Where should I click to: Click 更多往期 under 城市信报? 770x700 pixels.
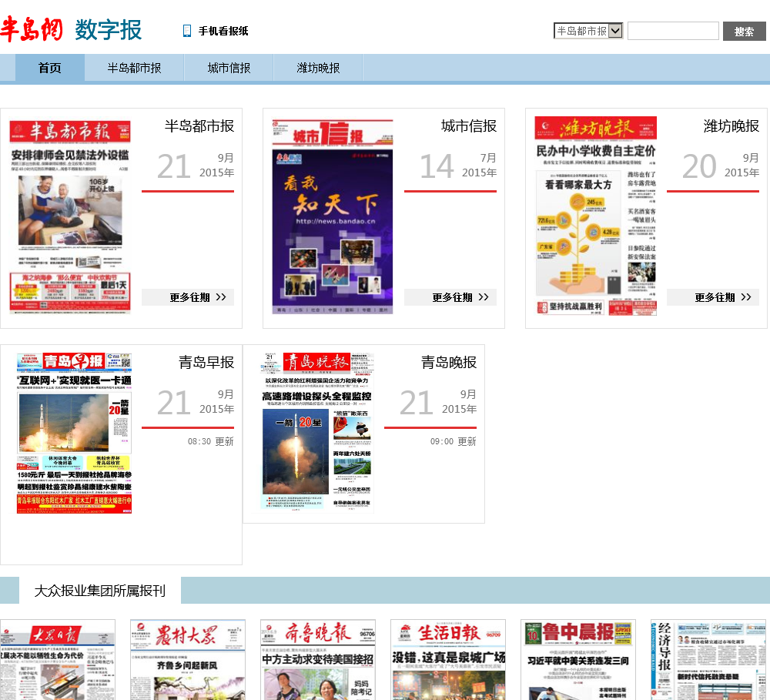(x=450, y=297)
